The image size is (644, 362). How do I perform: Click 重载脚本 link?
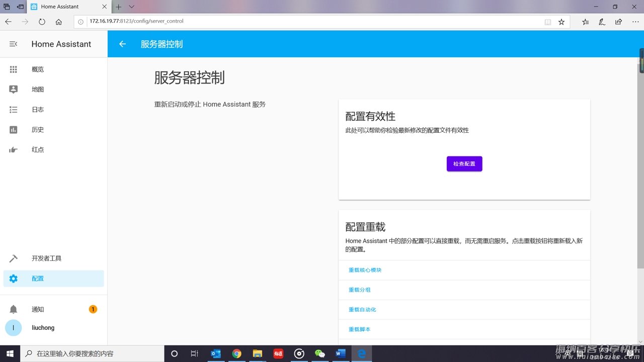click(359, 329)
